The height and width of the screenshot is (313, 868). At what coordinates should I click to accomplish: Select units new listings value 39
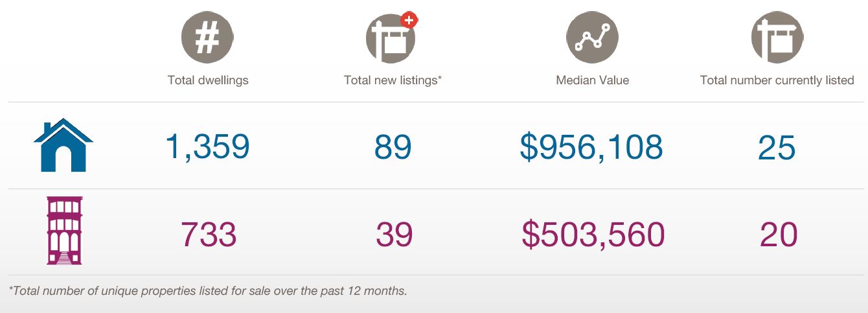394,234
